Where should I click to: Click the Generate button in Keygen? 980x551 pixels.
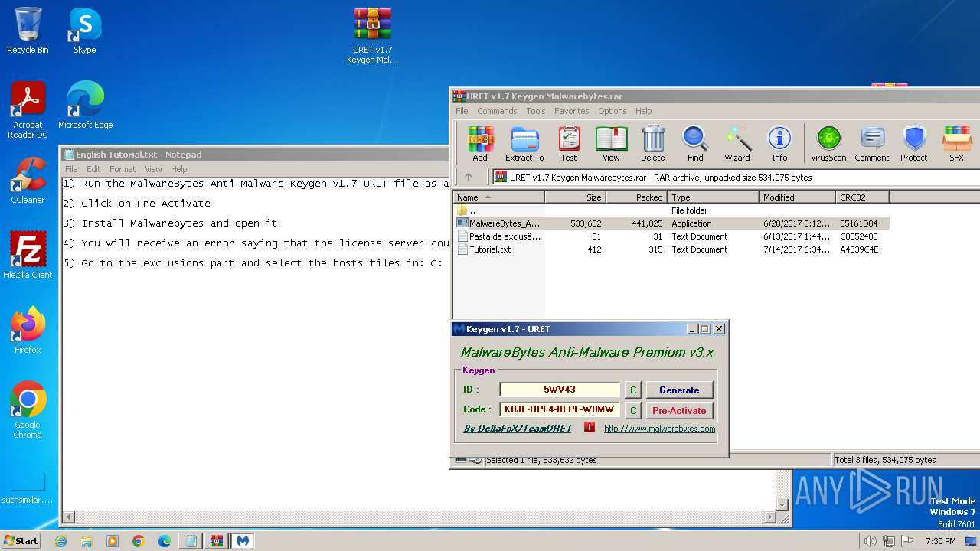[x=679, y=390]
